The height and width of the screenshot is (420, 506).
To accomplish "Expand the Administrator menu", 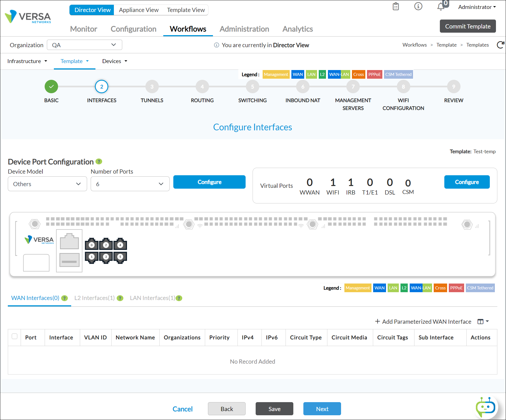I will (477, 7).
